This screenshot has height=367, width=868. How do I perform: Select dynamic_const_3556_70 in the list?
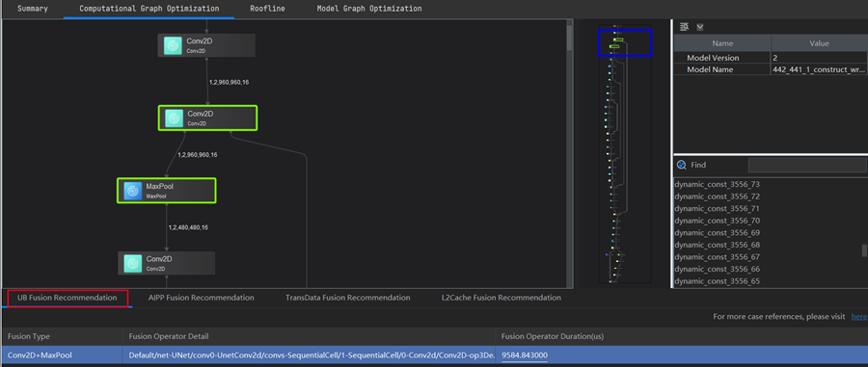coord(717,221)
